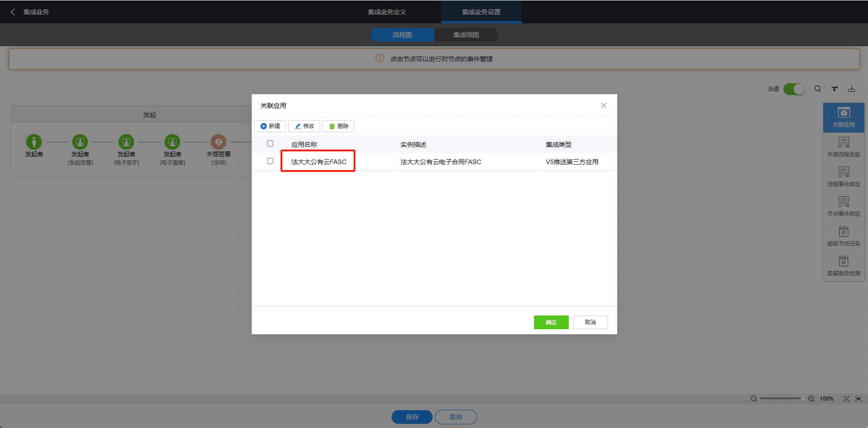Select the 集成视图 view tab
Image resolution: width=868 pixels, height=428 pixels.
click(466, 35)
